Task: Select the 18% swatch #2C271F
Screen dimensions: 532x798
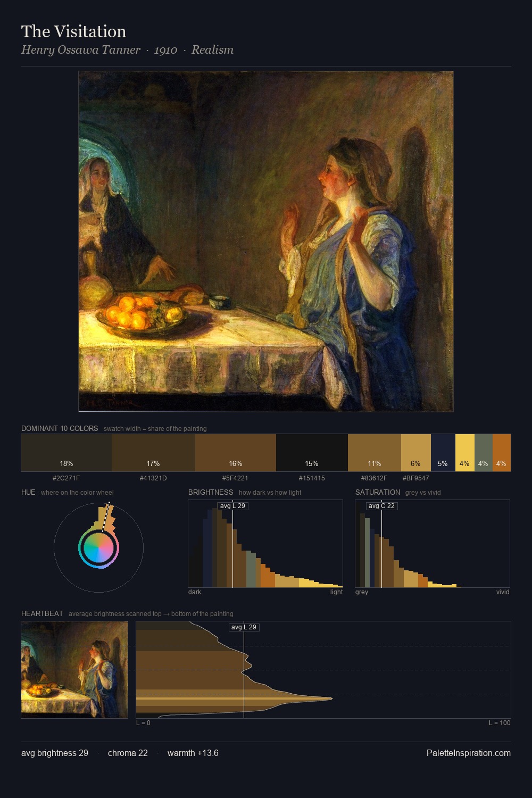Action: click(66, 453)
